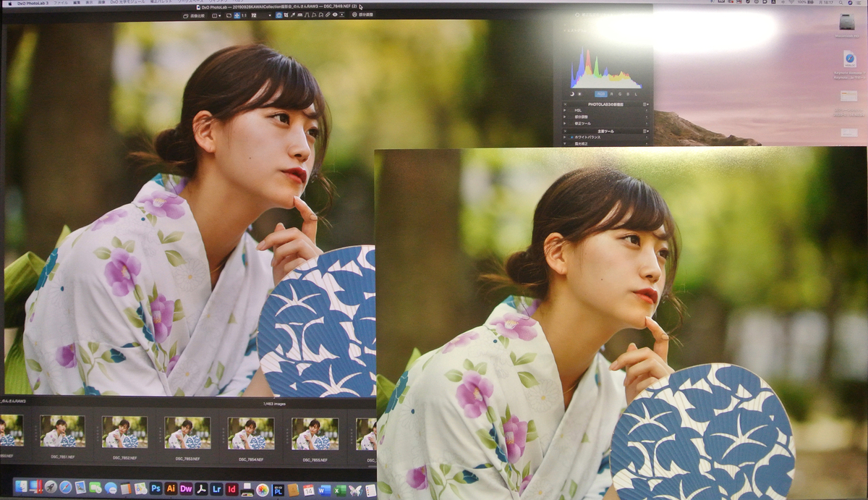The width and height of the screenshot is (868, 500).
Task: Select the L histogram channel
Action: [636, 94]
